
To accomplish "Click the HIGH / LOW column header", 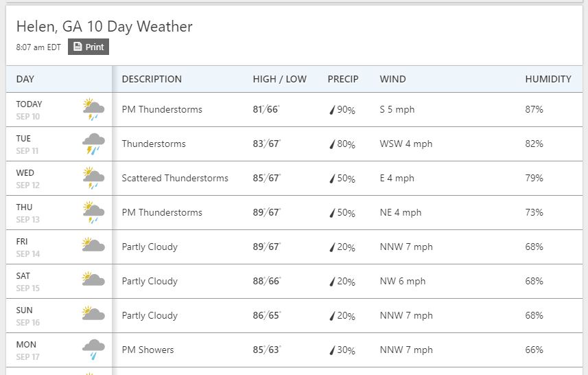I will (279, 79).
